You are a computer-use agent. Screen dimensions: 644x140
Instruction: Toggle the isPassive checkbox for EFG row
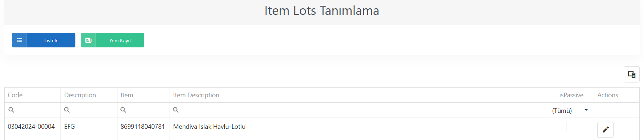click(x=571, y=127)
